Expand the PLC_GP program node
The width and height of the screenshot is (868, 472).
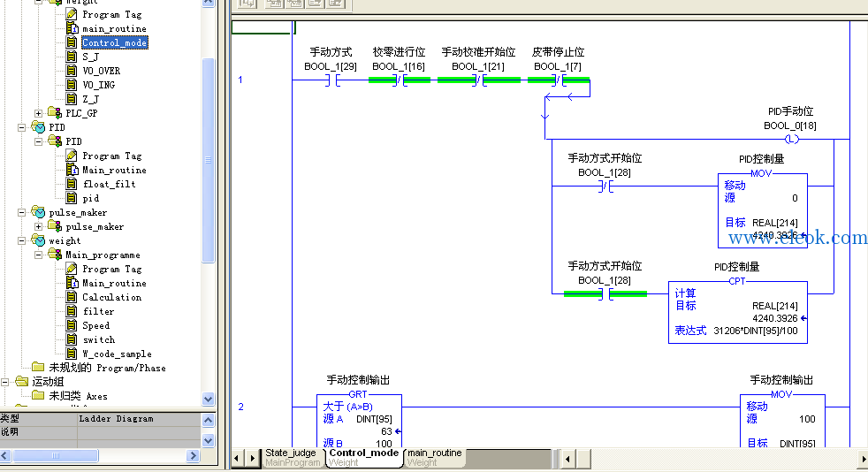click(38, 113)
